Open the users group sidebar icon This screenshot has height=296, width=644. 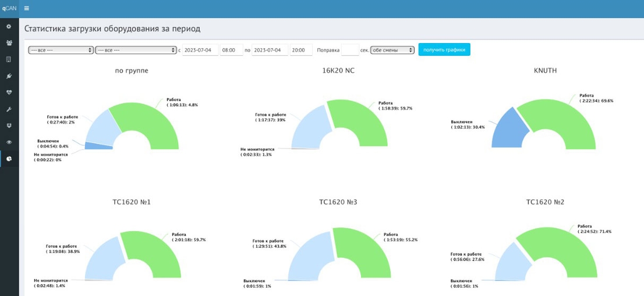9,43
